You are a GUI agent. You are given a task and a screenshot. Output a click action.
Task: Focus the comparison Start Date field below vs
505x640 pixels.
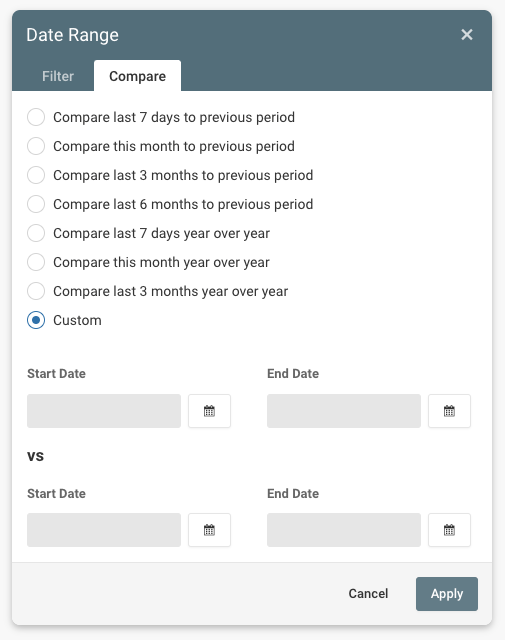tap(104, 530)
